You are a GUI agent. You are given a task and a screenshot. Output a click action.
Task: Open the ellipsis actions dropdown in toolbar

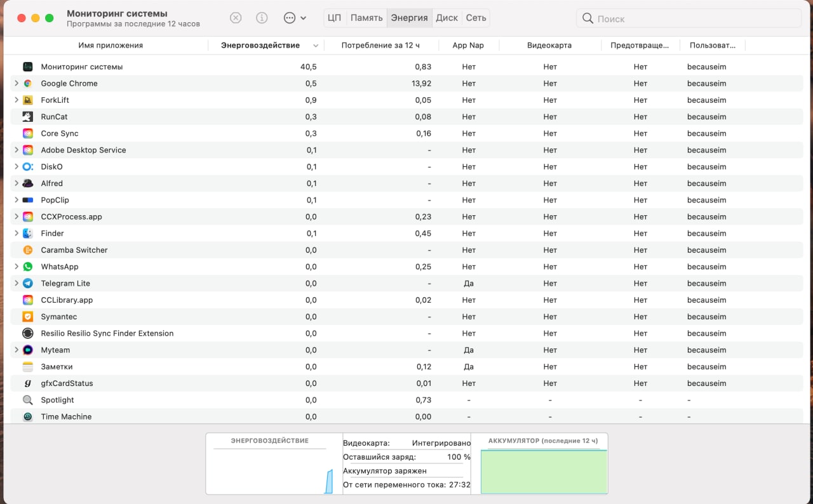pyautogui.click(x=295, y=18)
